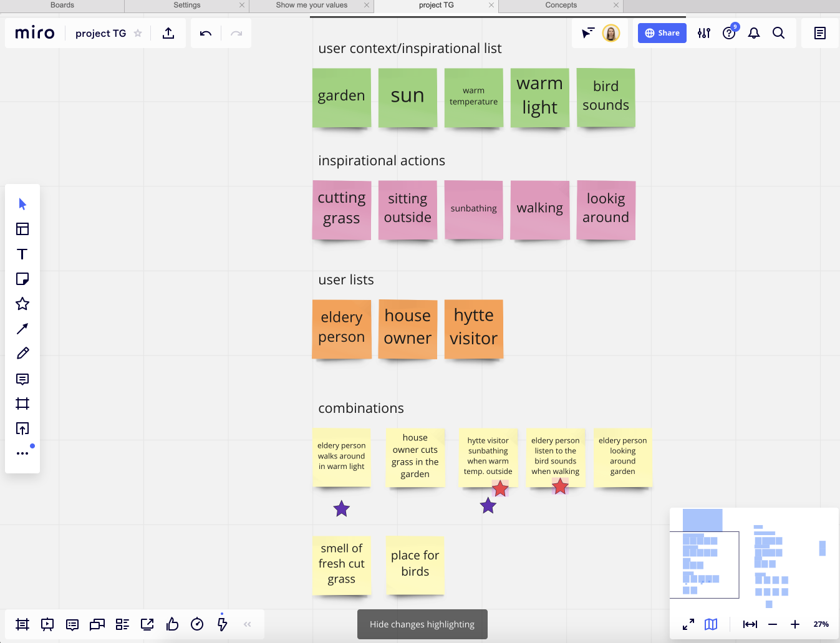Switch to the Concepts tab
This screenshot has height=643, width=840.
(x=561, y=5)
